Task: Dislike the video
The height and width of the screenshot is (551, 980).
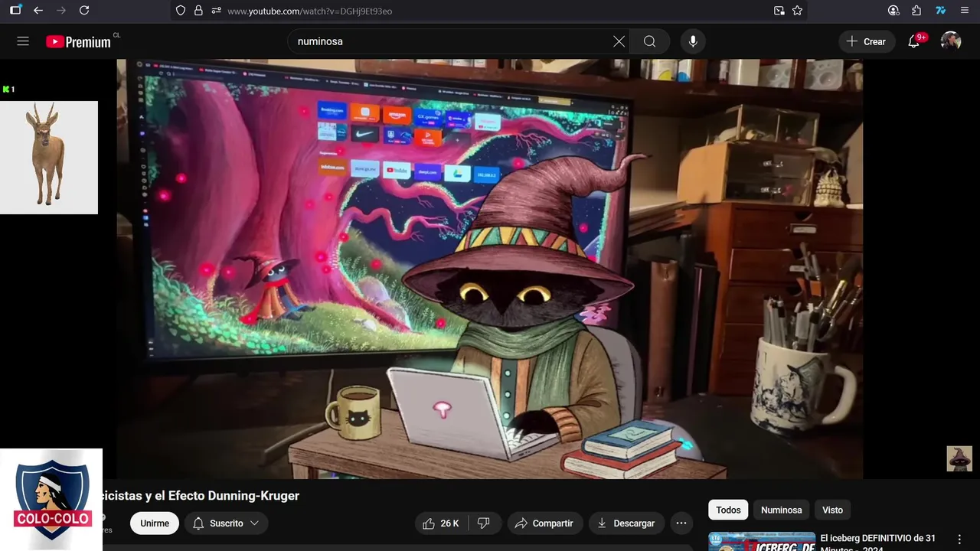Action: pos(484,523)
